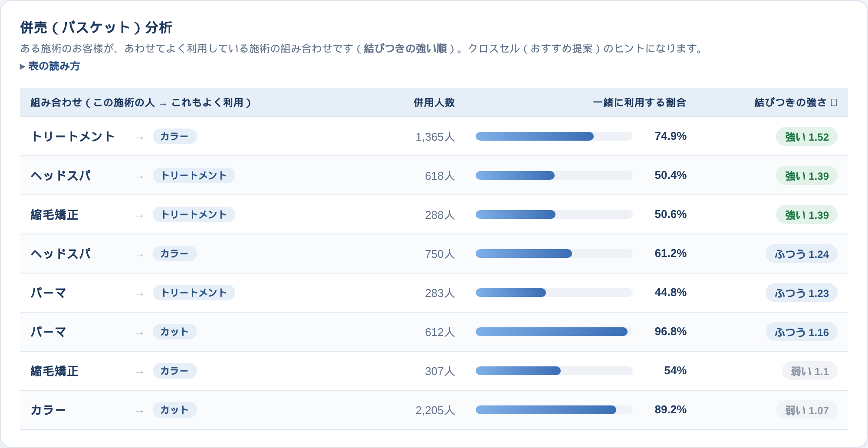The width and height of the screenshot is (868, 448).
Task: Click the 74.9% progress bar
Action: (x=554, y=136)
